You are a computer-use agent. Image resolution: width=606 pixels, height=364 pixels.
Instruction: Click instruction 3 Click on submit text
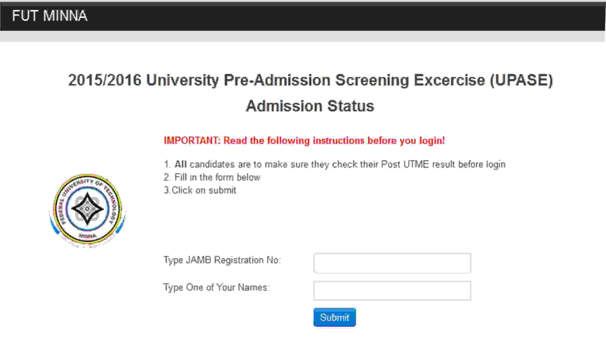pos(199,190)
